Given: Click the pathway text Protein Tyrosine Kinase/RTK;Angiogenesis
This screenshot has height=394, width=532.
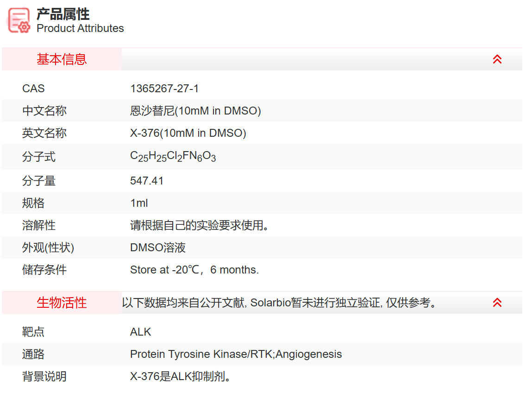Looking at the screenshot, I should (235, 354).
